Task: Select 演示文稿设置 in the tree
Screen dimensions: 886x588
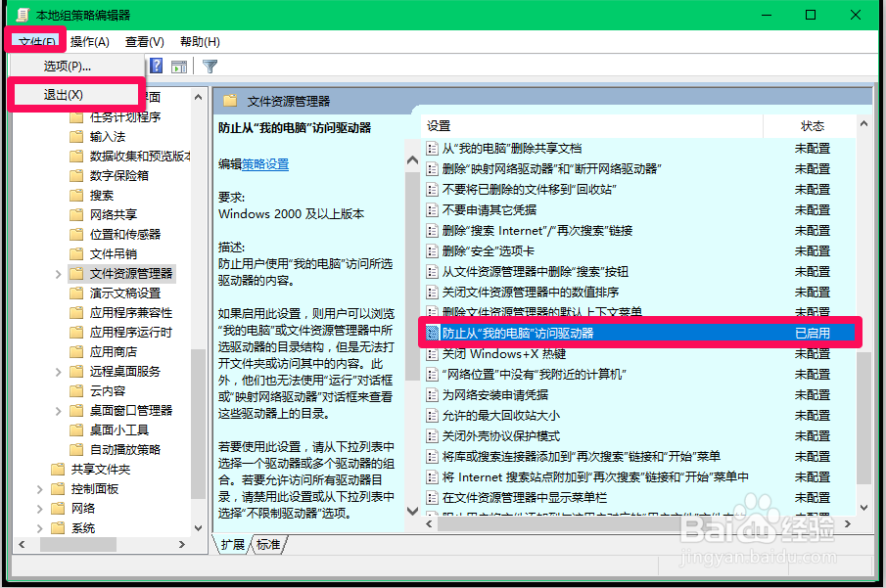Action: pos(125,294)
